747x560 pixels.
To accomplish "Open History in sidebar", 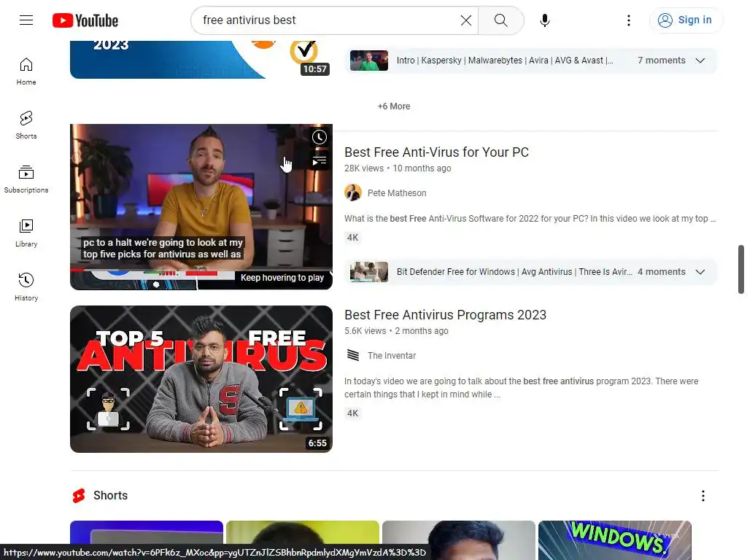I will click(26, 287).
